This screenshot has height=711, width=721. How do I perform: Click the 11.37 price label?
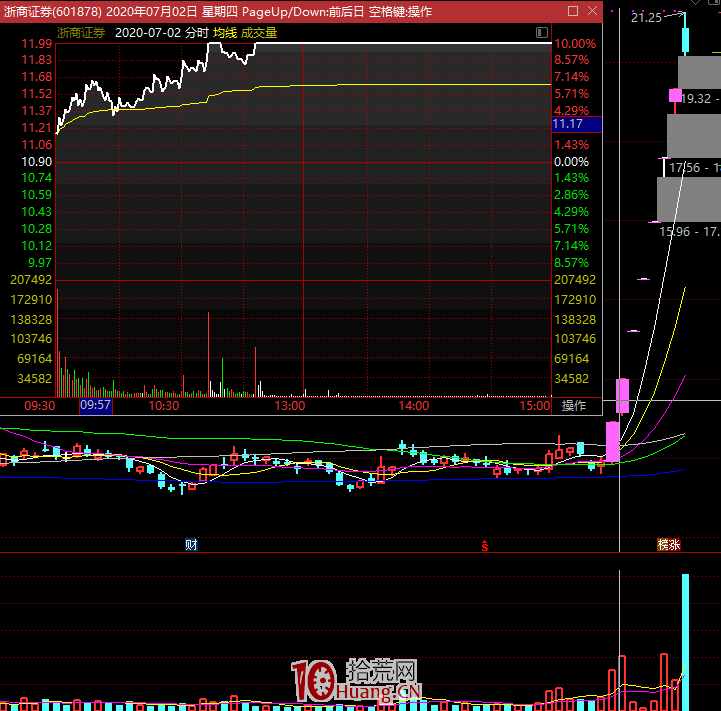37,111
